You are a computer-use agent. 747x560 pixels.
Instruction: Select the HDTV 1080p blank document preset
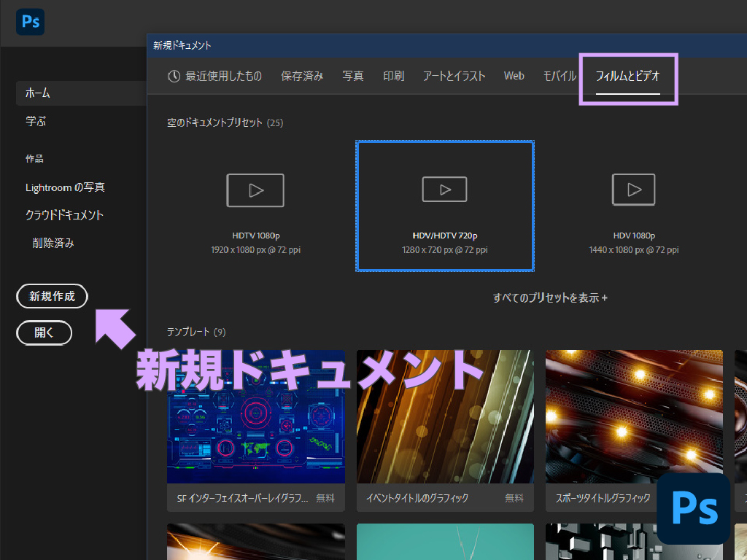point(255,206)
